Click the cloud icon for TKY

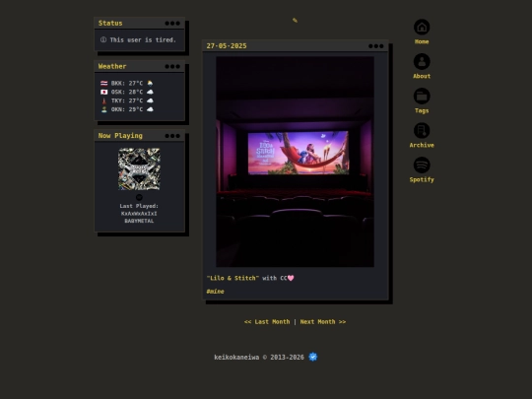tap(150, 100)
